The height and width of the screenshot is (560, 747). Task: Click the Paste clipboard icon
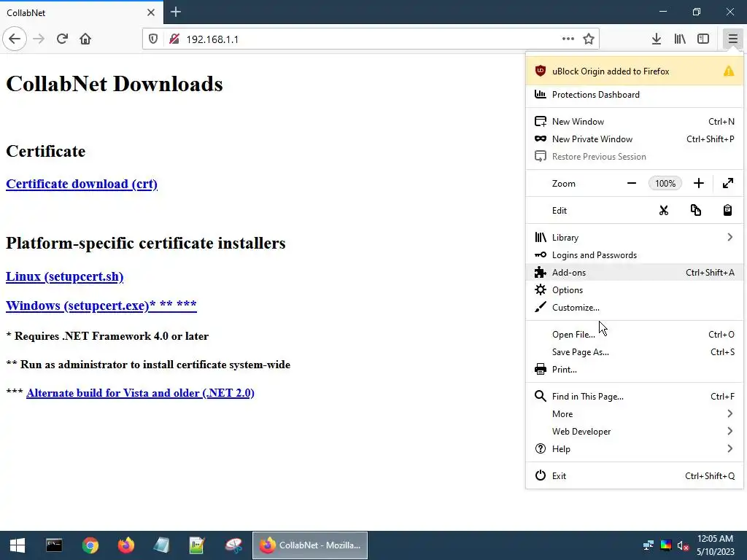(x=727, y=211)
